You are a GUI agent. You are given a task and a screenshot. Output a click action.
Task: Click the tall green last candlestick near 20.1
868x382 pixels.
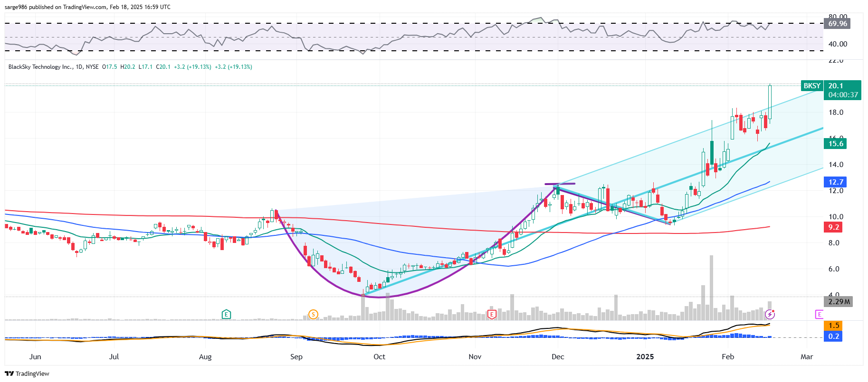coord(770,102)
